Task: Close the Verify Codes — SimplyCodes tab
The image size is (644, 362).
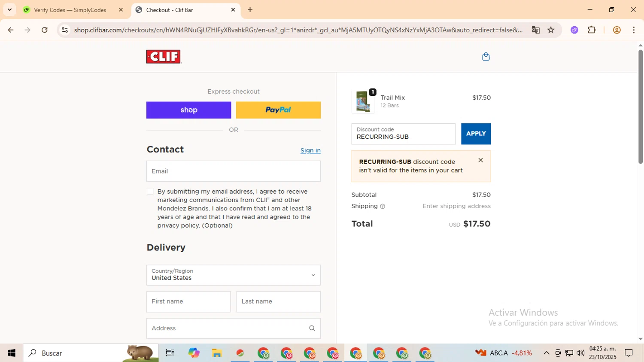Action: pos(121,10)
